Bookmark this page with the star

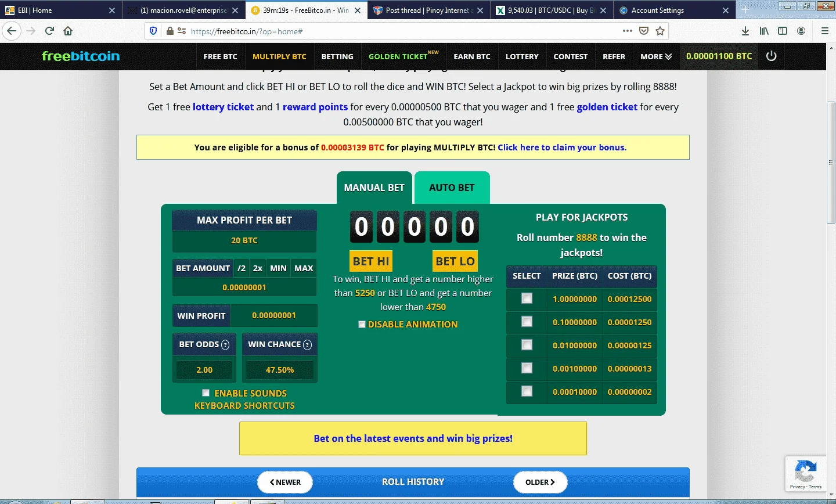tap(660, 31)
